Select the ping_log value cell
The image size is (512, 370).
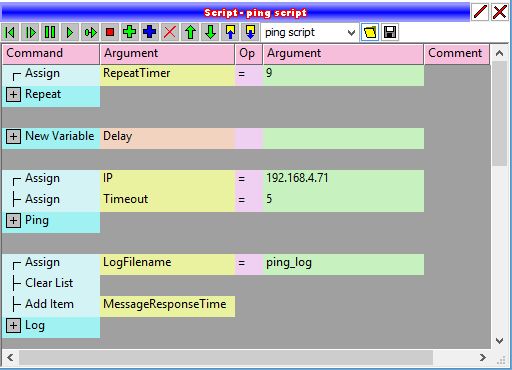pos(343,264)
